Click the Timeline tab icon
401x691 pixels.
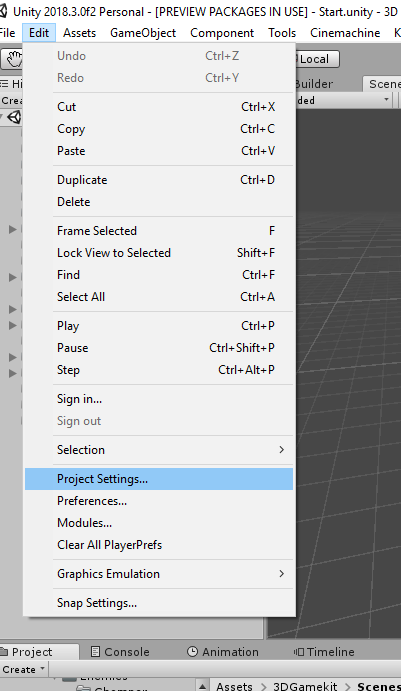[x=298, y=652]
